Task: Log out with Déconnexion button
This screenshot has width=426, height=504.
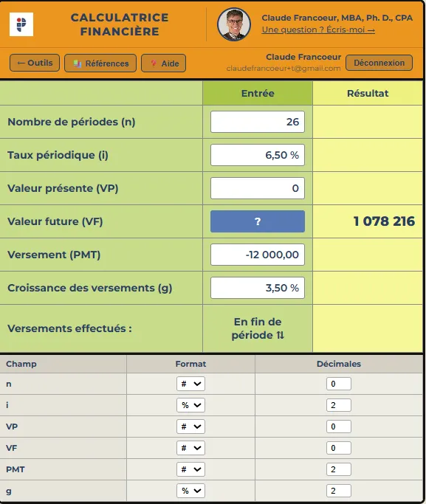Action: [x=379, y=63]
